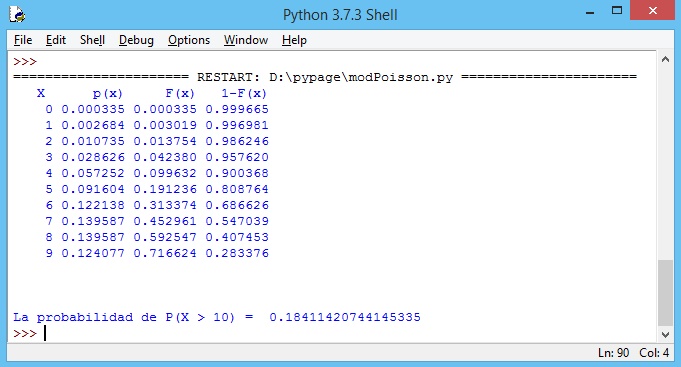Click the p(x) column header
Viewport: 681px width, 367px height.
[108, 93]
